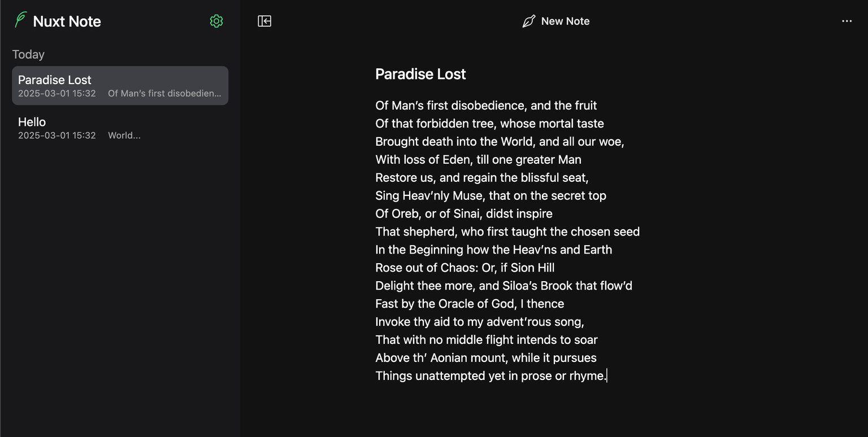The image size is (868, 437).
Task: Click the line "Fast by the Oracle of God"
Action: point(470,304)
